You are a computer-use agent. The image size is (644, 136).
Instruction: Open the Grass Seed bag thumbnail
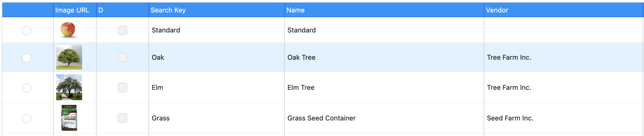coord(69,118)
